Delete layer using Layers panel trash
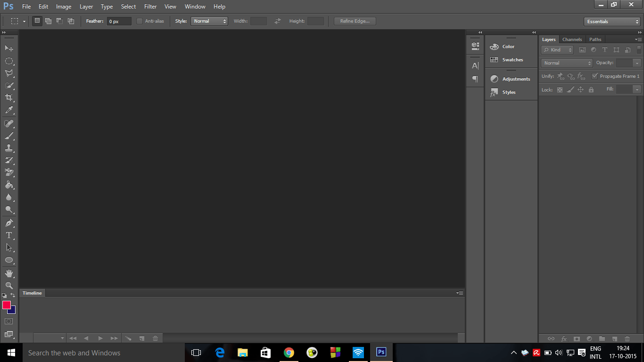 coord(627,338)
